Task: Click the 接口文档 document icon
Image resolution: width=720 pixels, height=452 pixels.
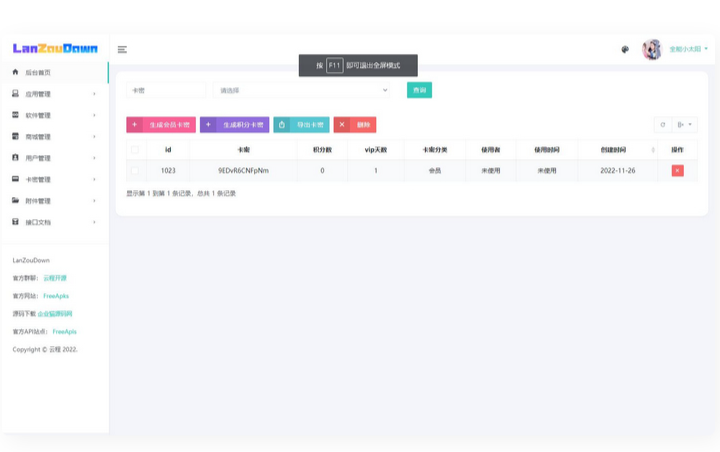Action: (x=15, y=221)
